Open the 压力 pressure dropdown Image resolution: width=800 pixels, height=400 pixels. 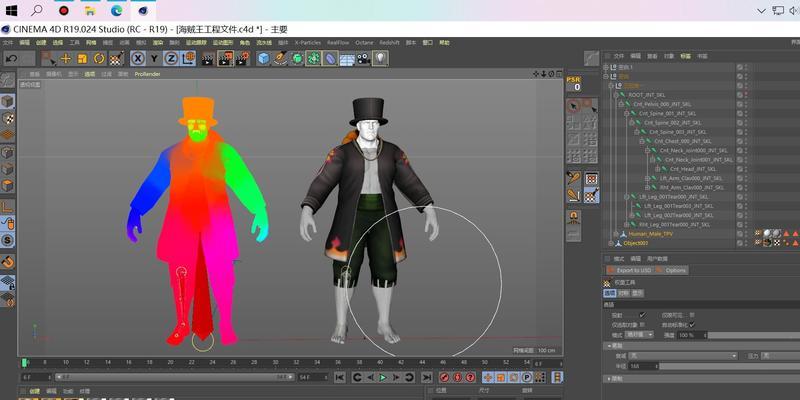tap(780, 356)
